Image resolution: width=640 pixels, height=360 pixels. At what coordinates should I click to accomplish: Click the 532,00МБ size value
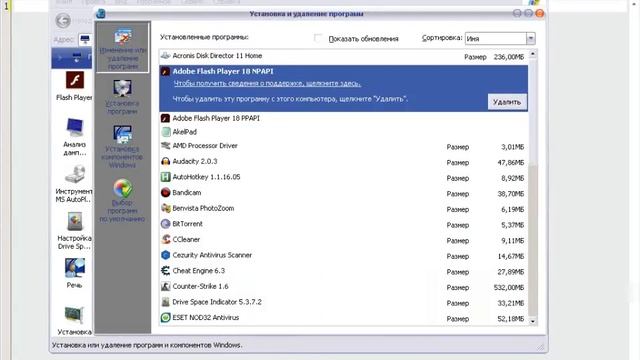[509, 288]
